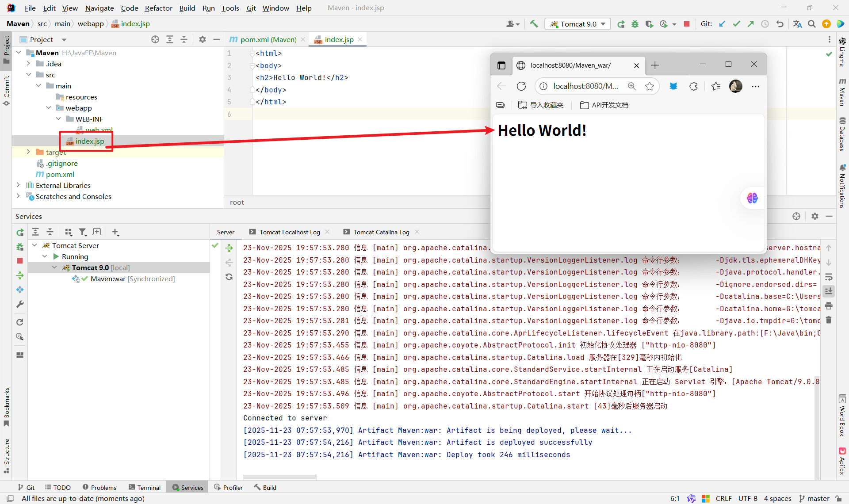Toggle scroll to end in console

click(829, 291)
